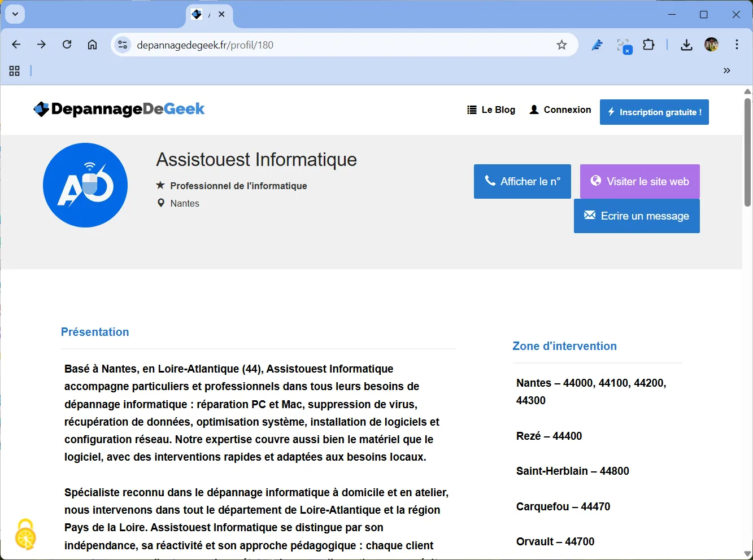
Task: Reload the current page
Action: coord(67,45)
